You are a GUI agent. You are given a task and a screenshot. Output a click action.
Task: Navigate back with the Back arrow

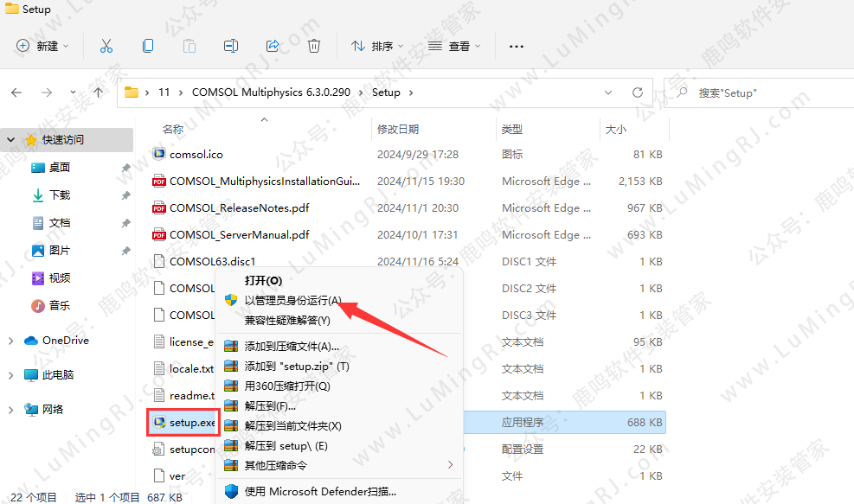(x=17, y=93)
